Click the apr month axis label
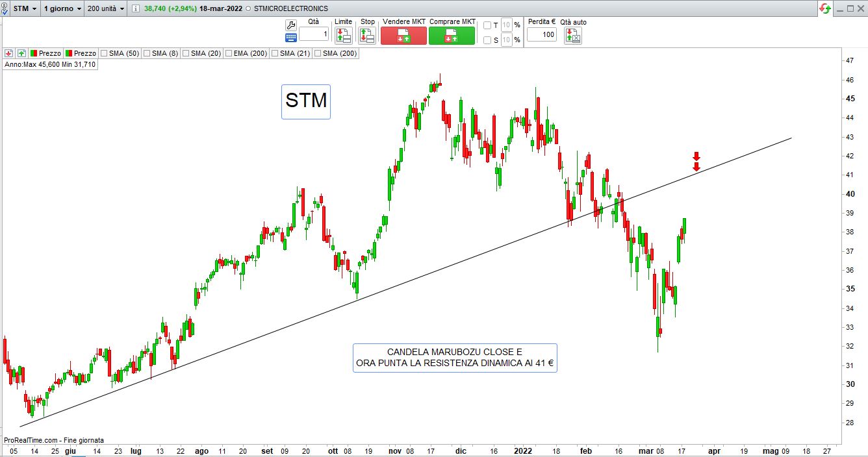Viewport: 868px width, 457px height. click(x=714, y=450)
